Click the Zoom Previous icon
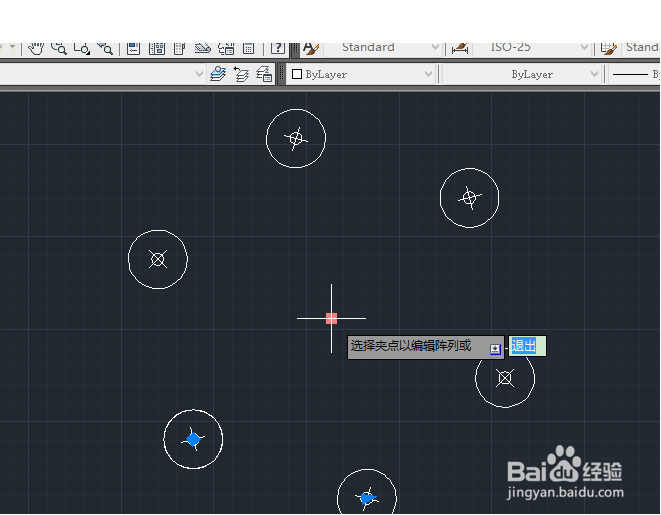 (105, 49)
